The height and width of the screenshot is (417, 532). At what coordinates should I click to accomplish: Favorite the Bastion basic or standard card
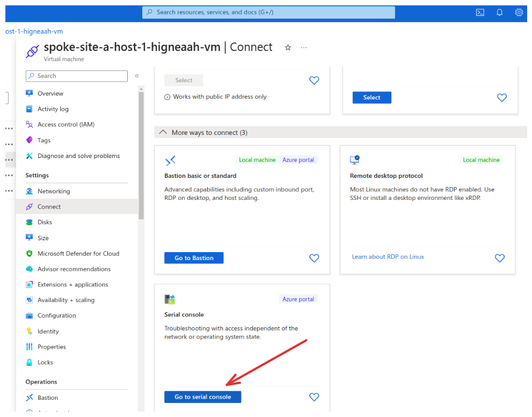314,258
